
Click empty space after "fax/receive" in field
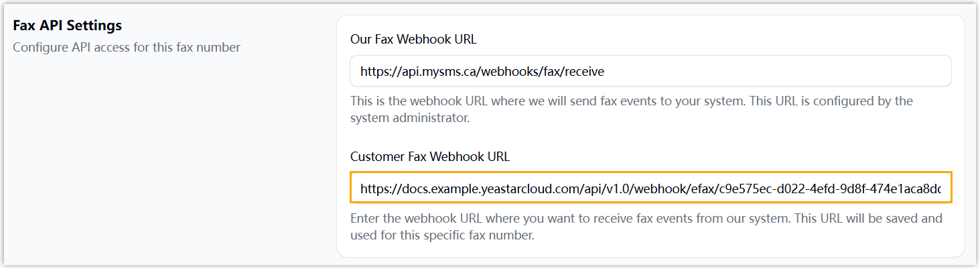point(770,71)
